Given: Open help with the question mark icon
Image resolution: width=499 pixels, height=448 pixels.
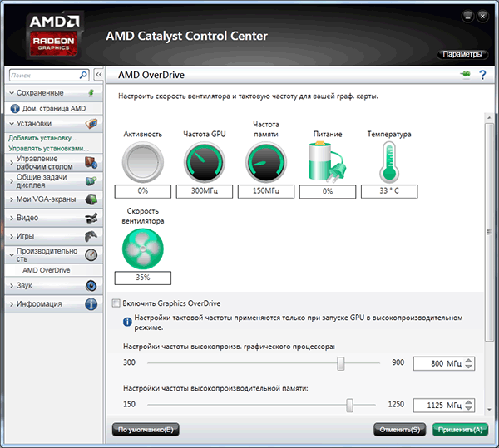Looking at the screenshot, I should pyautogui.click(x=482, y=75).
